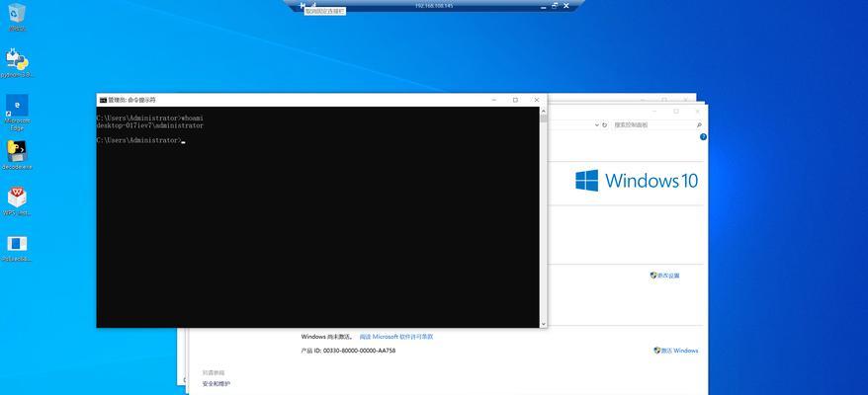Open Security and Maintenance link
The width and height of the screenshot is (868, 395).
click(216, 383)
